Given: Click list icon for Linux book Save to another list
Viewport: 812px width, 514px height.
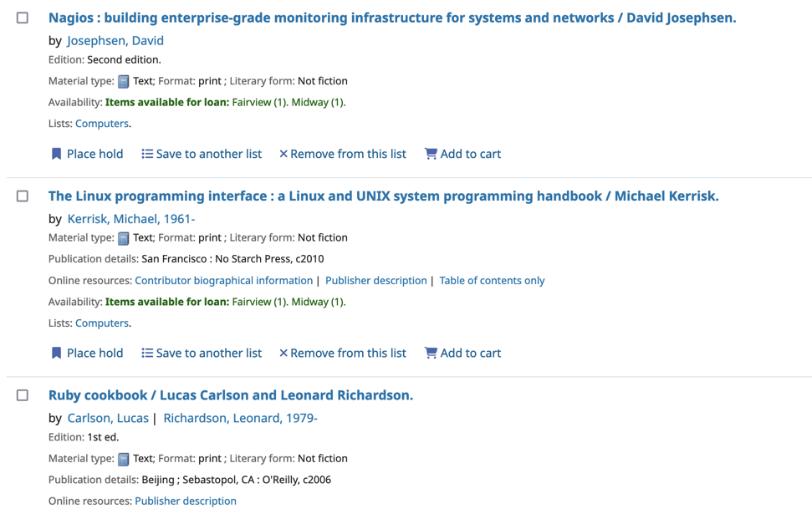Looking at the screenshot, I should (x=147, y=353).
